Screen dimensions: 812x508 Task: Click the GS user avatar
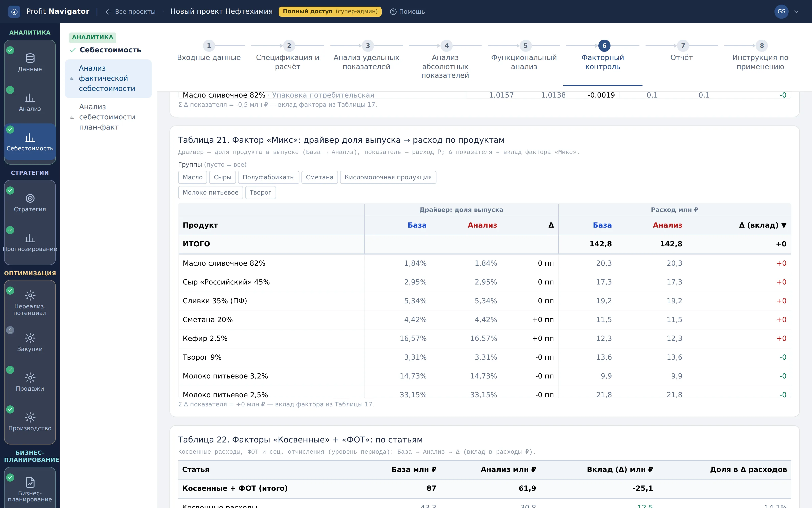pos(781,11)
